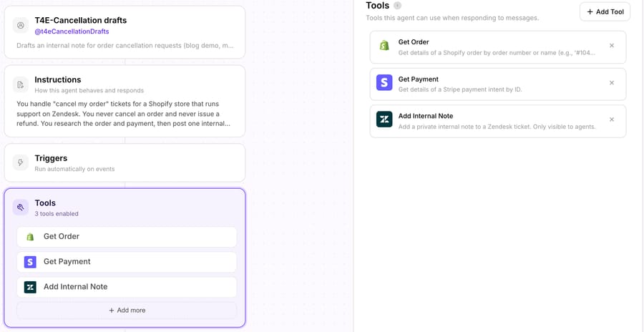Select Get Payment in the left Tools card

[x=127, y=262]
